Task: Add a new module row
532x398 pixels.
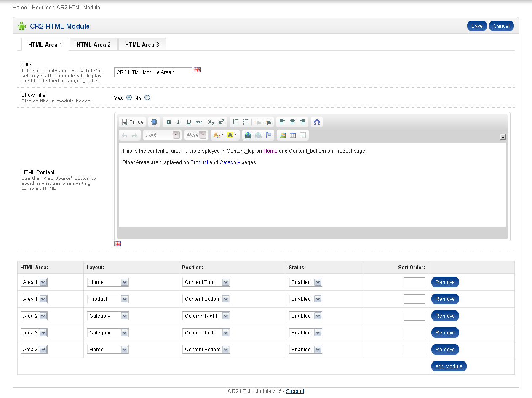Action: pyautogui.click(x=449, y=366)
